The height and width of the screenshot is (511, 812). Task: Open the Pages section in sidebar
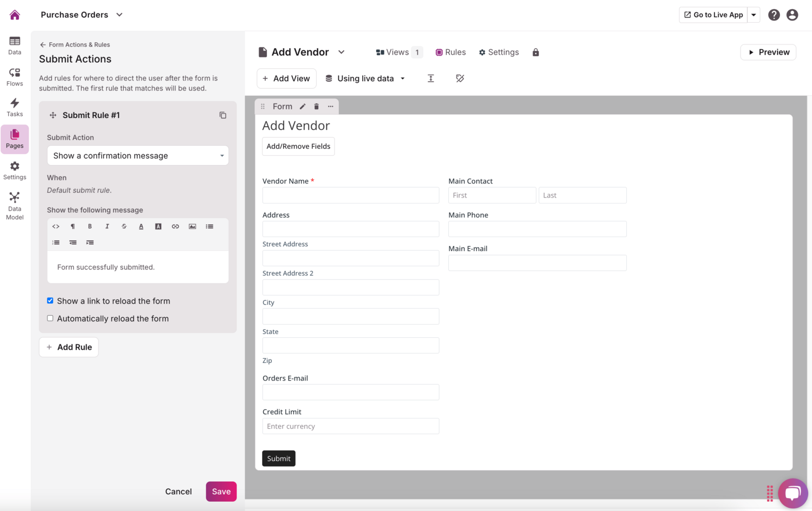(15, 139)
